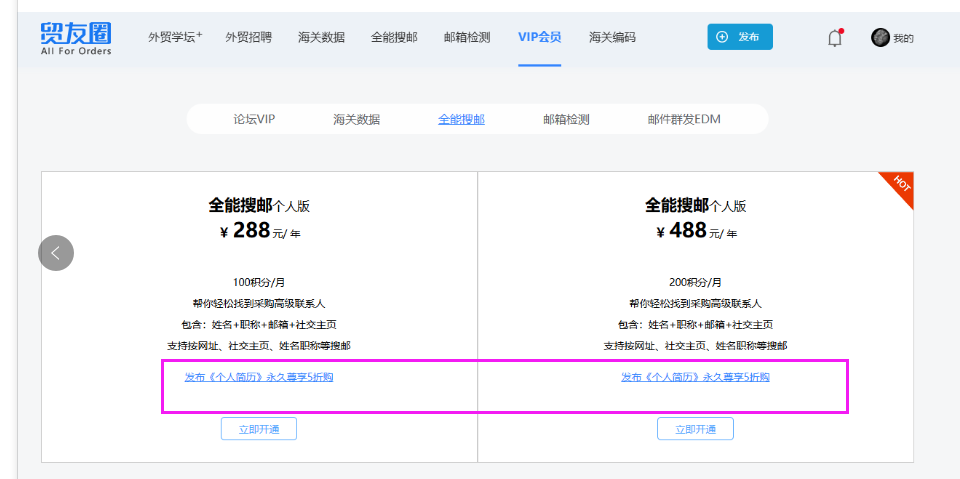
Task: Select the 邮箱检测 sub-tab
Action: [x=566, y=119]
